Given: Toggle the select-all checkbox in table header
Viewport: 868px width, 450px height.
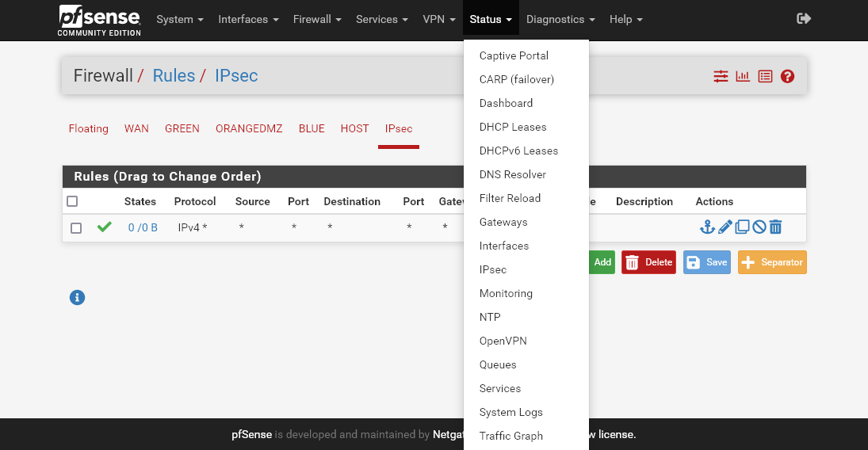Looking at the screenshot, I should [x=72, y=201].
